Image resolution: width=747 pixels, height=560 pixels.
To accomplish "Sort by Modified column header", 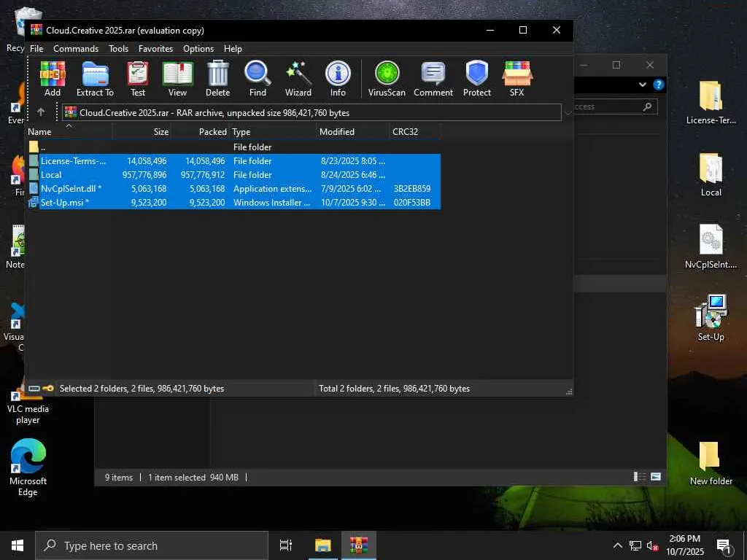I will click(353, 132).
